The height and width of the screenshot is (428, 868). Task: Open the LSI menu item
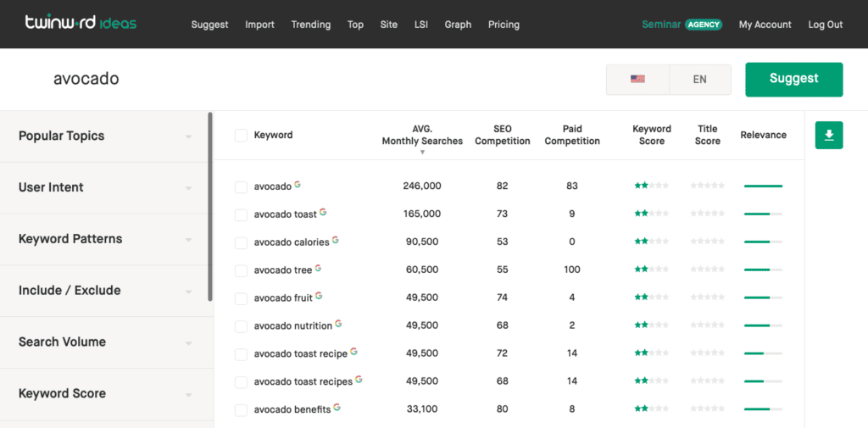(420, 25)
